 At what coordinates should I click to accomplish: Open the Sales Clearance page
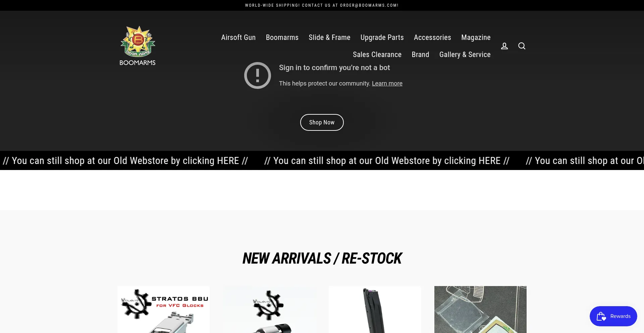pos(377,55)
